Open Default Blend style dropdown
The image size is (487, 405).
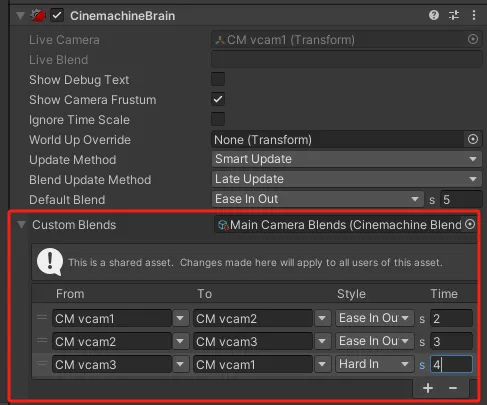pos(318,199)
